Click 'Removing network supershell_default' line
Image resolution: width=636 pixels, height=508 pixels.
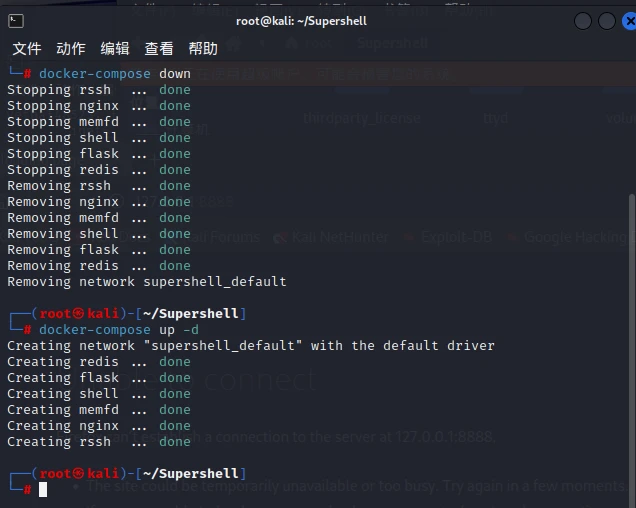147,282
